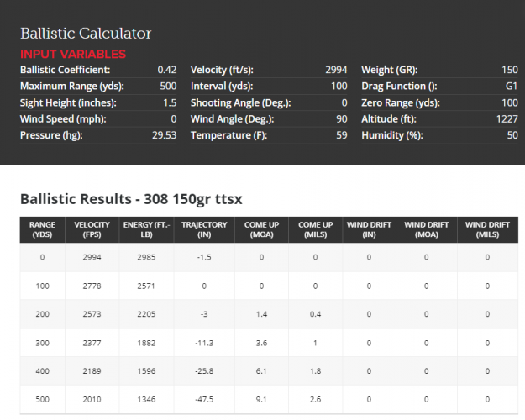Select the Velocity value 2994 in inputs
Viewport: 525px width, 420px height.
[333, 70]
